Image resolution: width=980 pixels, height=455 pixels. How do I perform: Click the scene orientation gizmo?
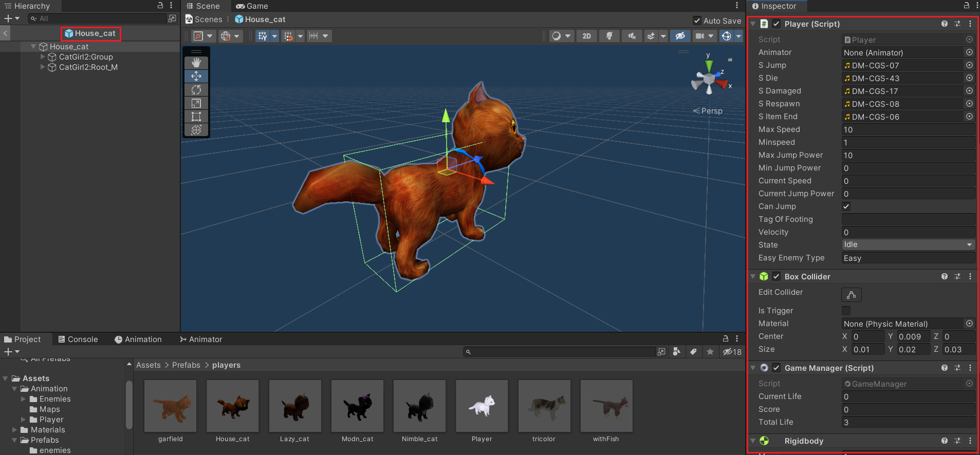(710, 79)
